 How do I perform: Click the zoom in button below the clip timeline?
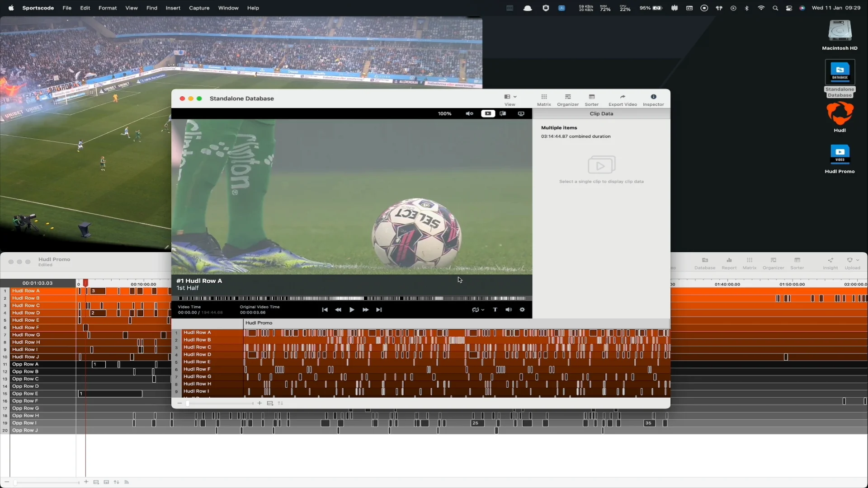click(259, 403)
